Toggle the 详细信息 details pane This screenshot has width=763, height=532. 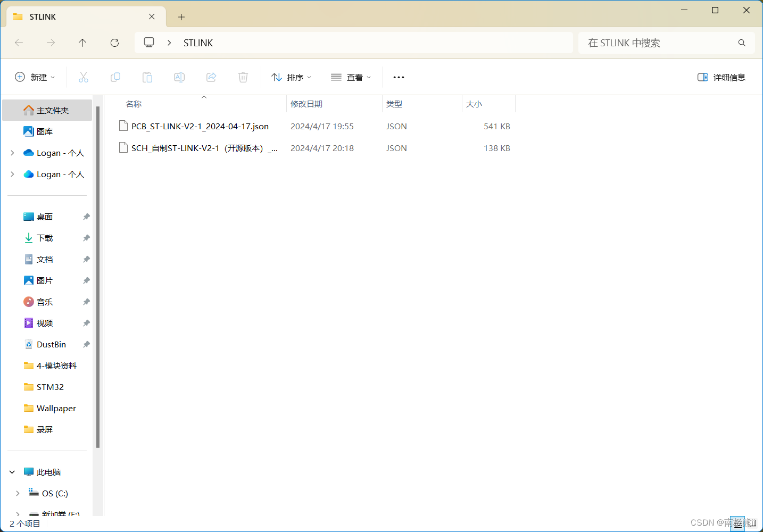coord(721,77)
